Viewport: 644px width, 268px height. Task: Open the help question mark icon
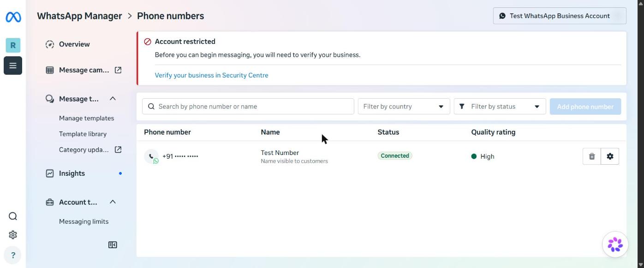tap(13, 255)
